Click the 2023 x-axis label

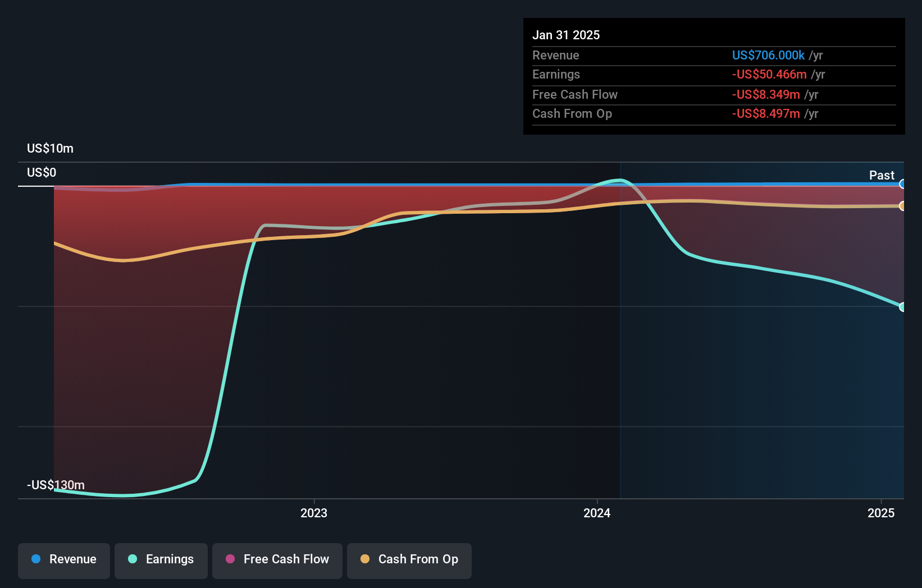pyautogui.click(x=314, y=513)
